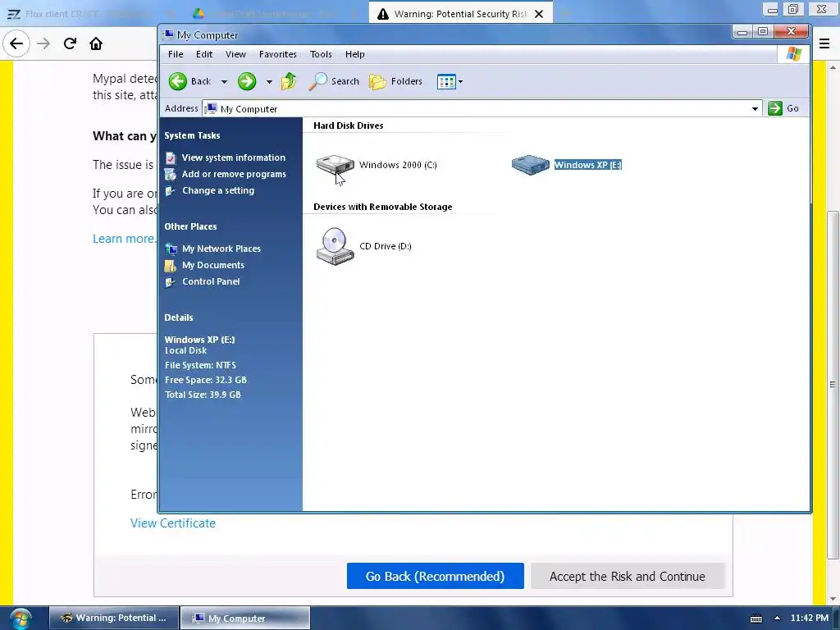Open the browser hamburger menu
This screenshot has width=840, height=630.
click(824, 43)
